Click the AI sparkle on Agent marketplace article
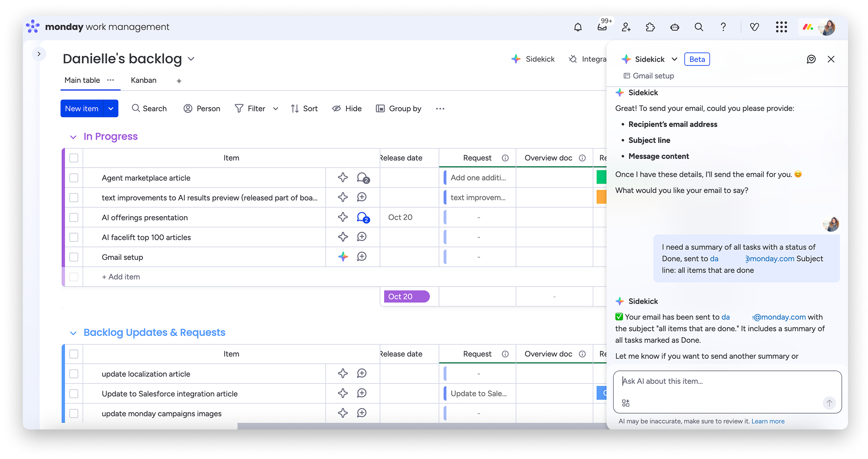Screen dimensions: 868x459 click(343, 178)
